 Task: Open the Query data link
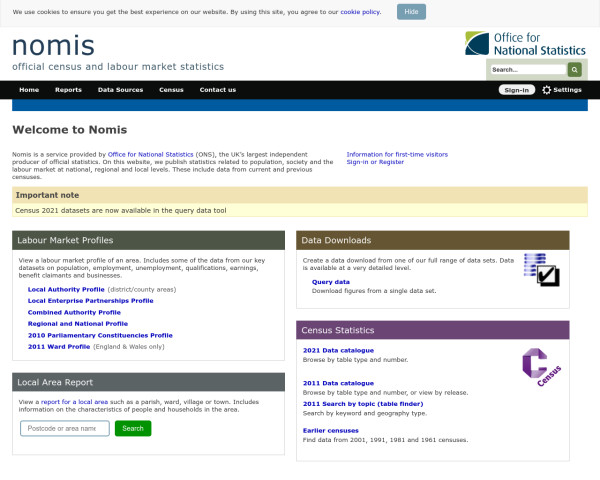[x=331, y=282]
